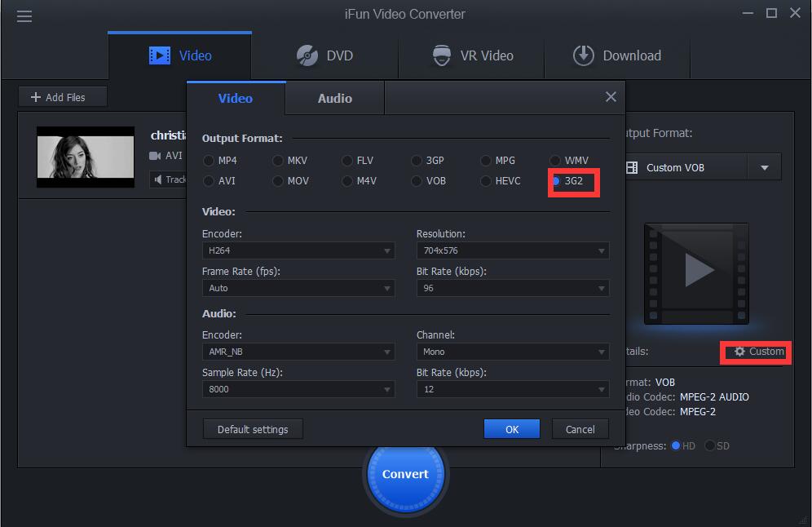Open the VR Video tab
The height and width of the screenshot is (527, 812).
point(472,55)
